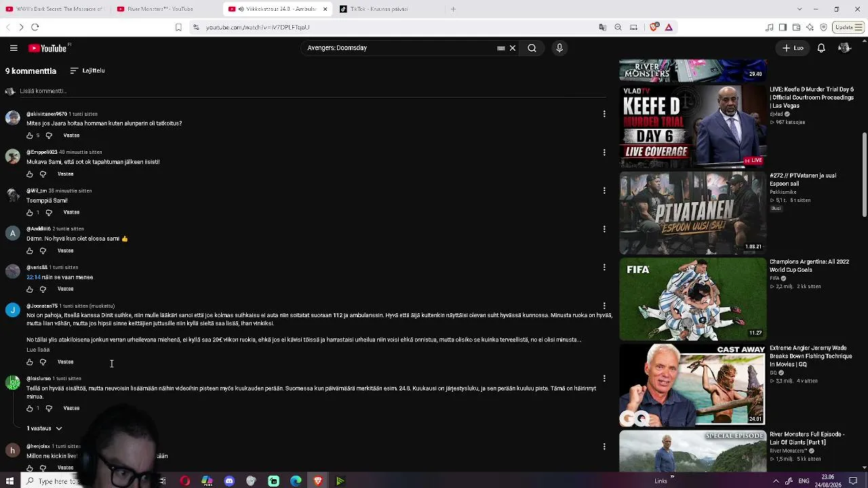Clear the Avengers: Doomsday search text
Viewport: 868px width, 488px height.
[513, 48]
